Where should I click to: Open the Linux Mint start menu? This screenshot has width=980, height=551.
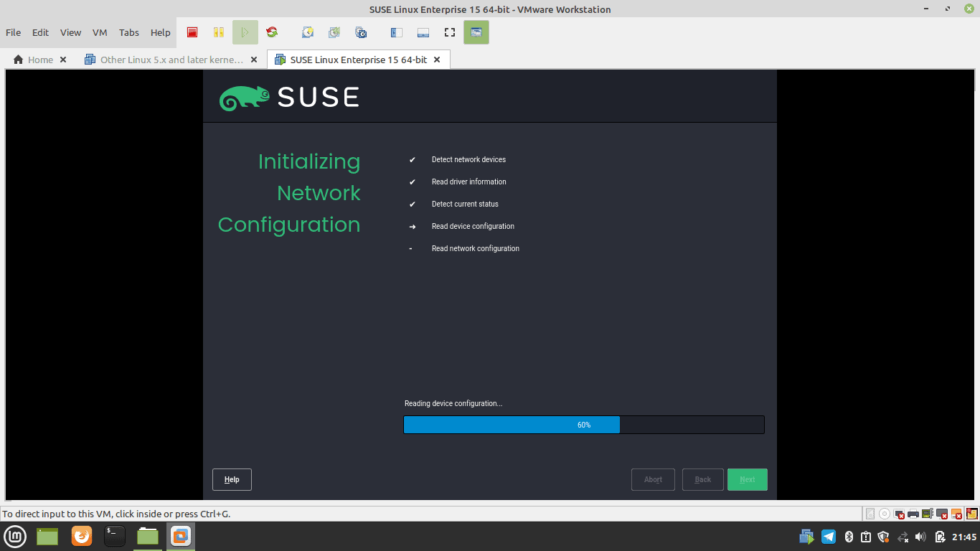point(16,536)
